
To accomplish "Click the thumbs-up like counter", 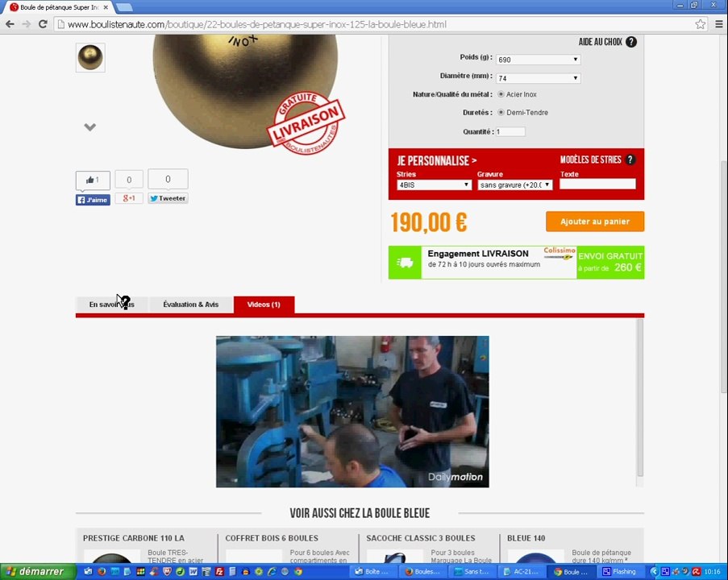I will click(x=93, y=180).
